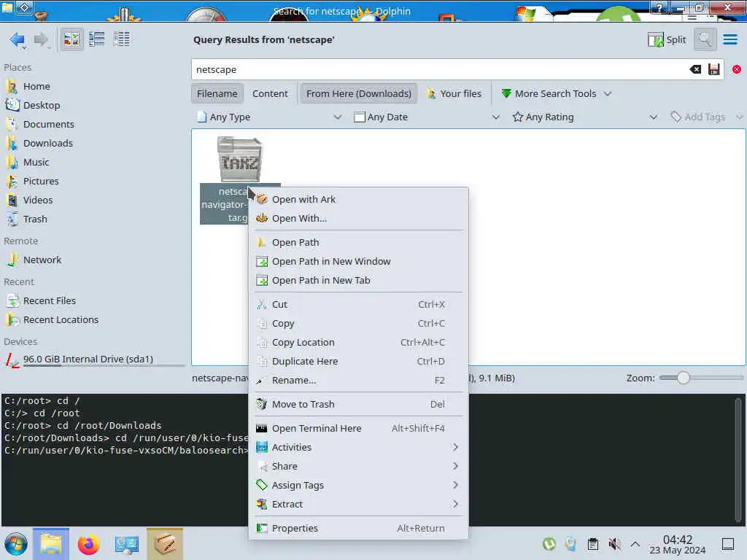Expand the hidden system tray arrow
This screenshot has width=747, height=560.
635,544
